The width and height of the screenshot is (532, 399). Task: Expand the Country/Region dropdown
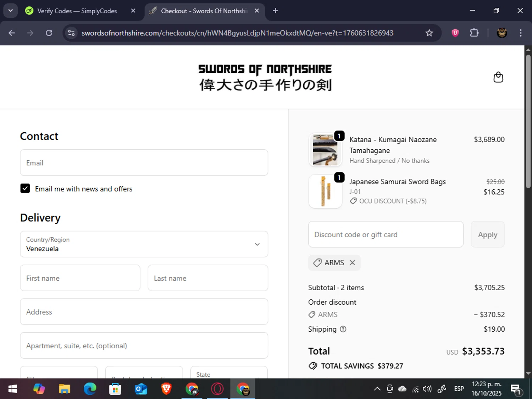click(144, 244)
